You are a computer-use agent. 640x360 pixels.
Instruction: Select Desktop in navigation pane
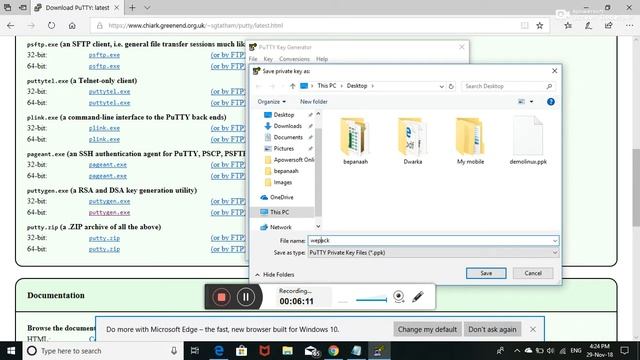[x=284, y=115]
